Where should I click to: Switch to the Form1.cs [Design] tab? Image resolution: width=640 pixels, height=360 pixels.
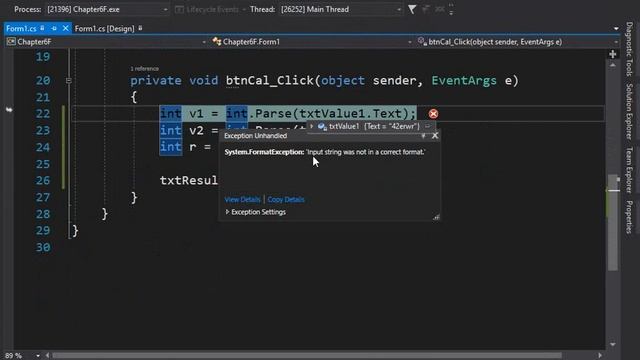104,29
